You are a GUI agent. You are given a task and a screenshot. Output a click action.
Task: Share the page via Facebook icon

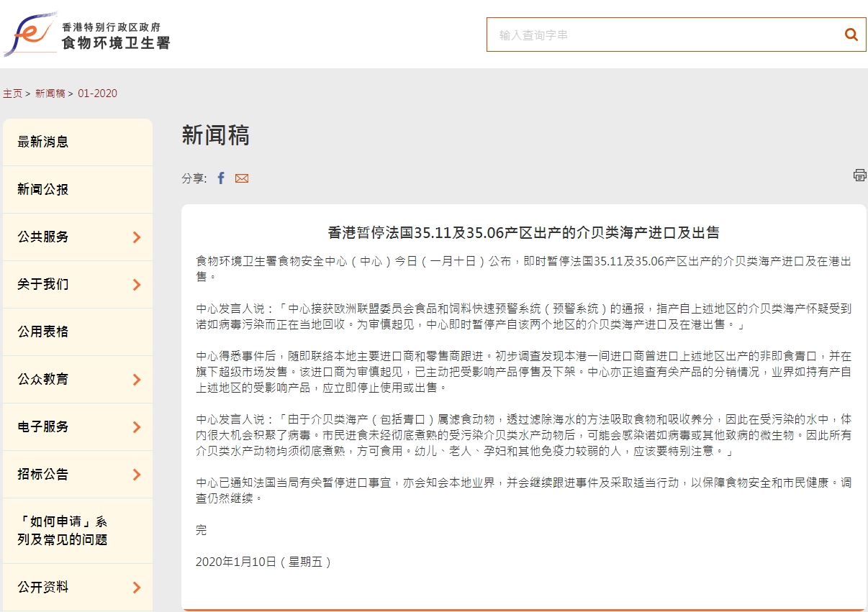pyautogui.click(x=222, y=178)
